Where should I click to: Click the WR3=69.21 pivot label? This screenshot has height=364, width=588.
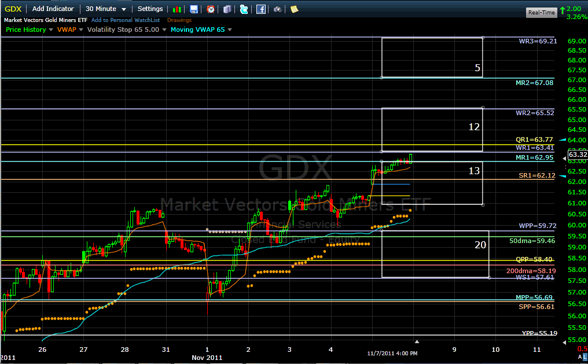(x=538, y=41)
